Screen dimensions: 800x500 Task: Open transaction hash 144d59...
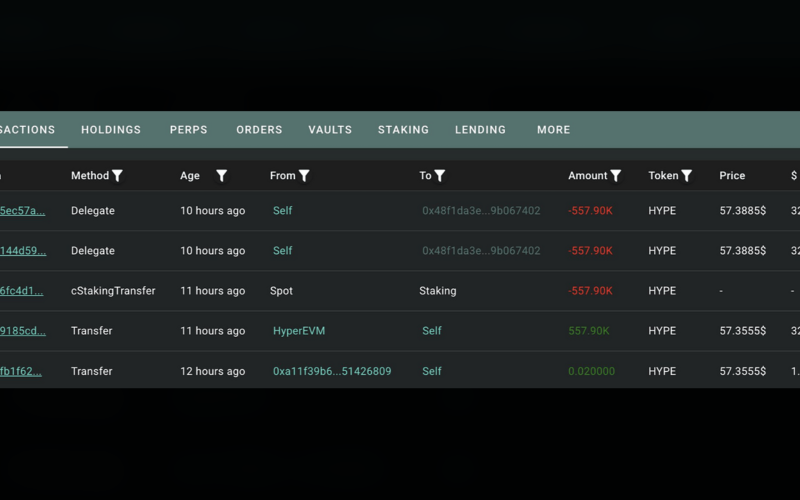pyautogui.click(x=23, y=251)
